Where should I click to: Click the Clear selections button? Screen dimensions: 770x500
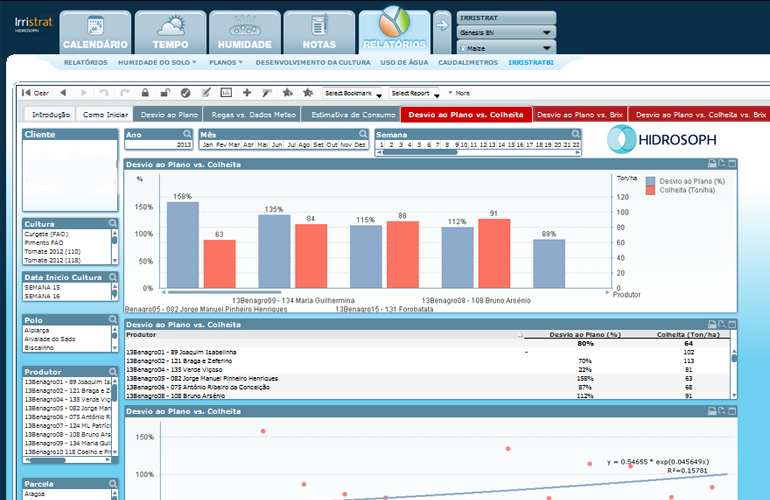[36, 93]
